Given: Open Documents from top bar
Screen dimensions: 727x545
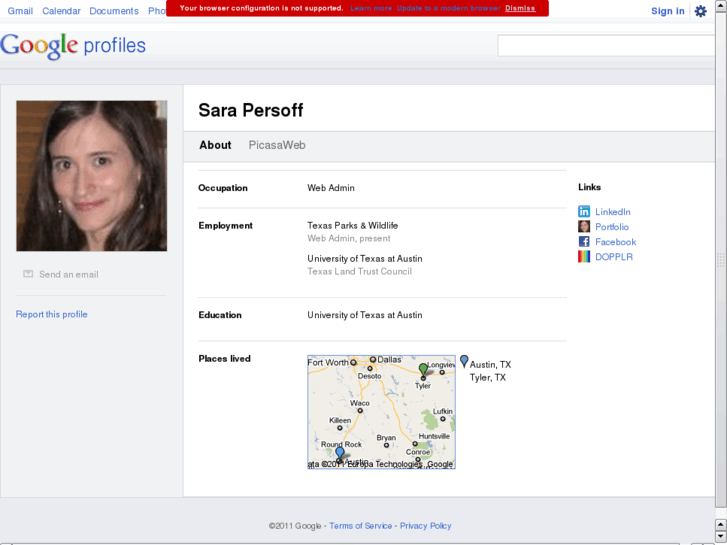Looking at the screenshot, I should [x=114, y=11].
